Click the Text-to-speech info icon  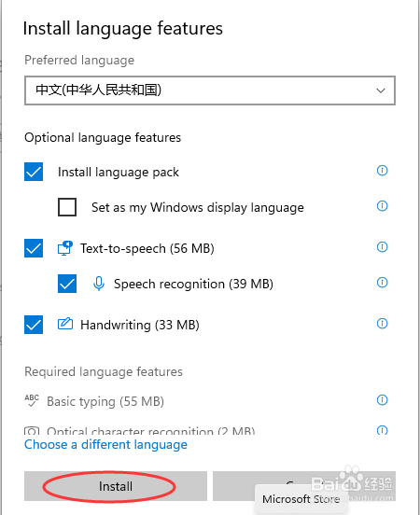pyautogui.click(x=382, y=246)
